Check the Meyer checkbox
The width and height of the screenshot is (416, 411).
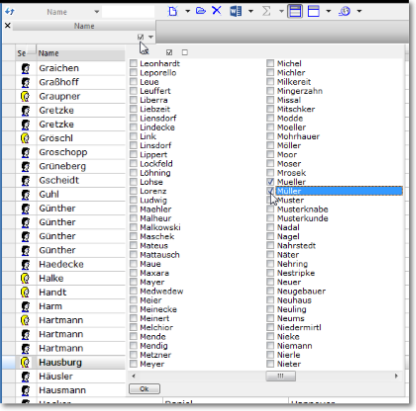[133, 364]
